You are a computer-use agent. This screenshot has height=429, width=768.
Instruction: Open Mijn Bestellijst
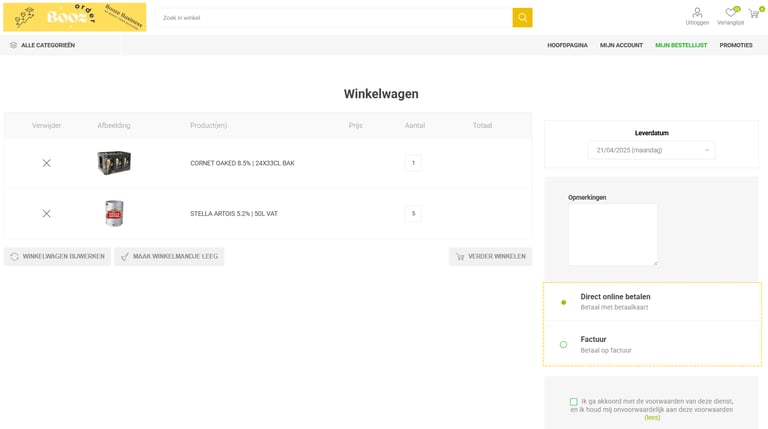point(681,45)
